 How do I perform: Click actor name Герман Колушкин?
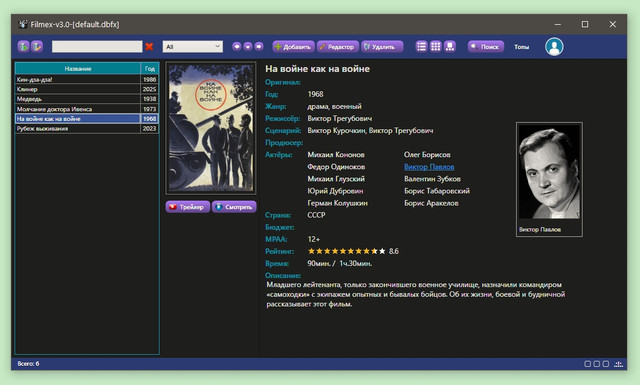point(337,203)
